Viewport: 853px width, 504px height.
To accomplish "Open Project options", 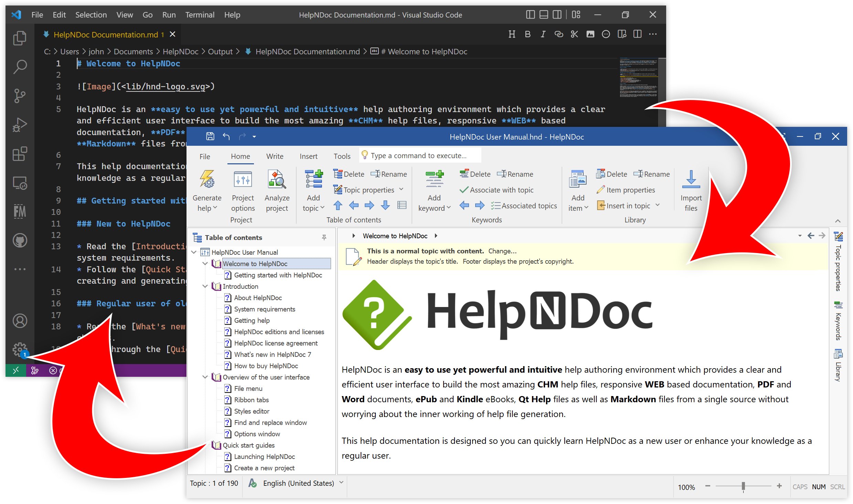I will tap(243, 189).
